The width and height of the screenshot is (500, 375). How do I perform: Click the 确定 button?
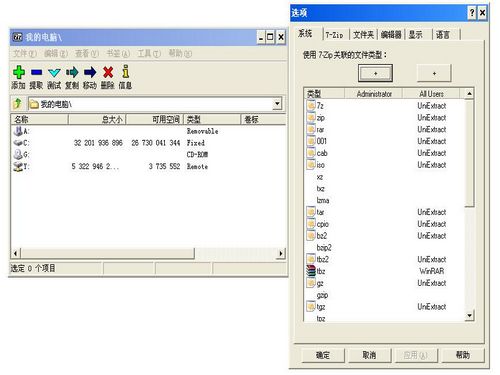click(x=323, y=355)
